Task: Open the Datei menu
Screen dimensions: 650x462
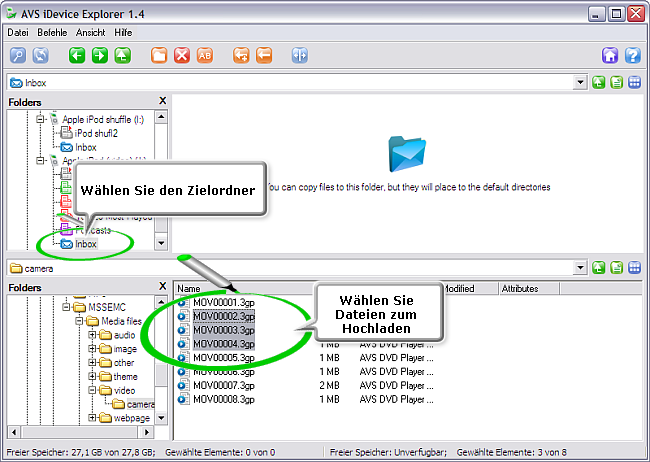Action: (x=18, y=32)
